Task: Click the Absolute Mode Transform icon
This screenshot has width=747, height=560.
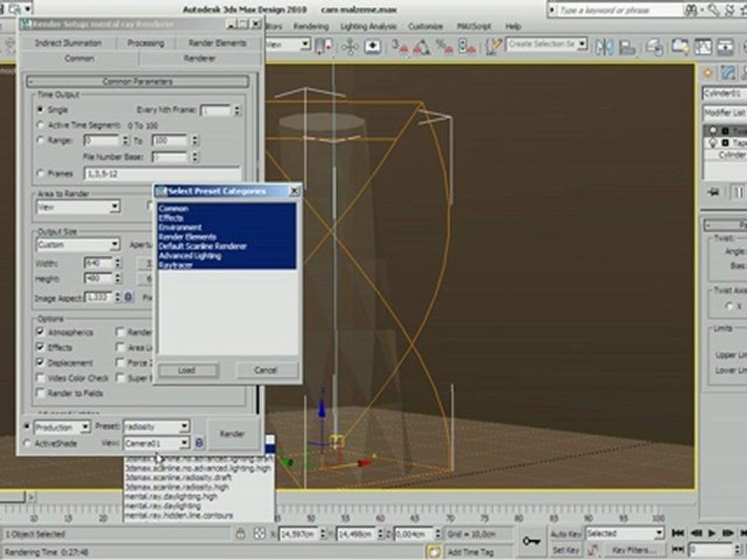Action: [x=260, y=534]
